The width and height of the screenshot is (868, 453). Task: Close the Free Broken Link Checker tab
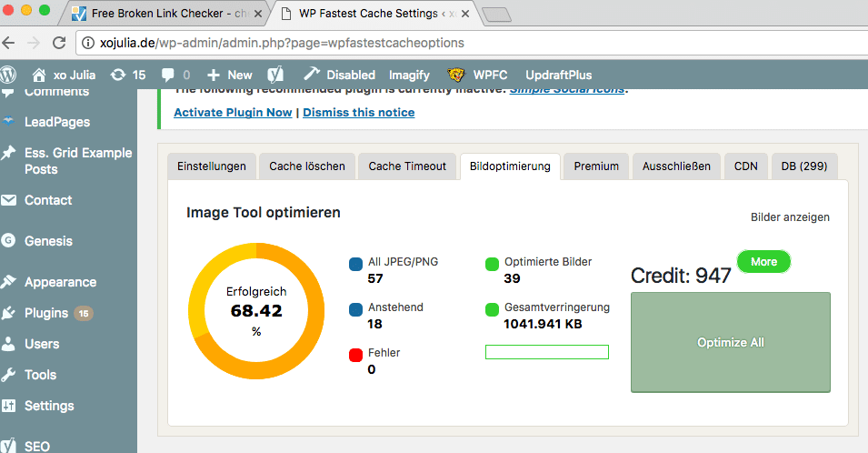coord(258,14)
